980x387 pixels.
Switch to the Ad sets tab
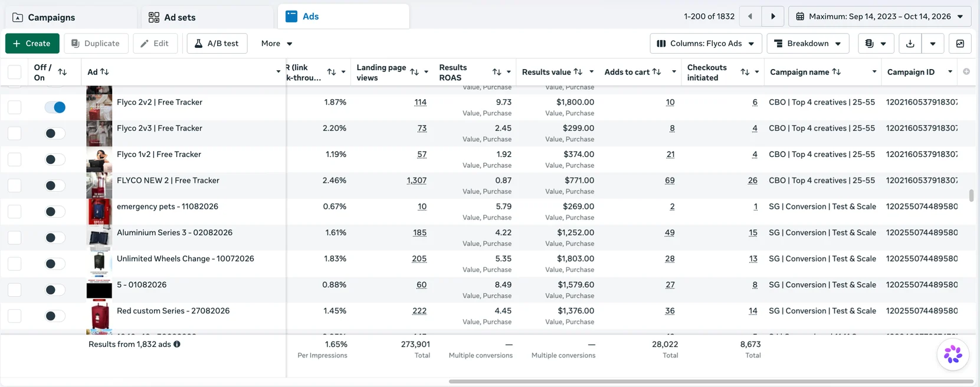pos(208,17)
